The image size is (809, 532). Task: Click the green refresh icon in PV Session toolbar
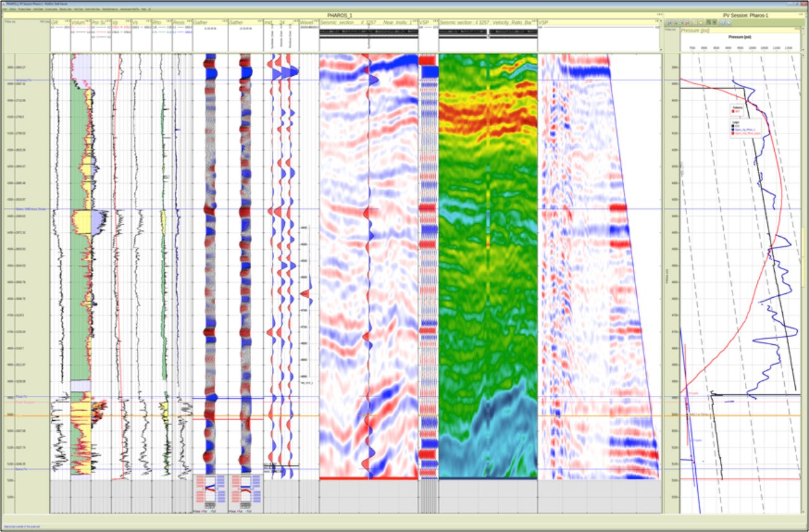(681, 22)
